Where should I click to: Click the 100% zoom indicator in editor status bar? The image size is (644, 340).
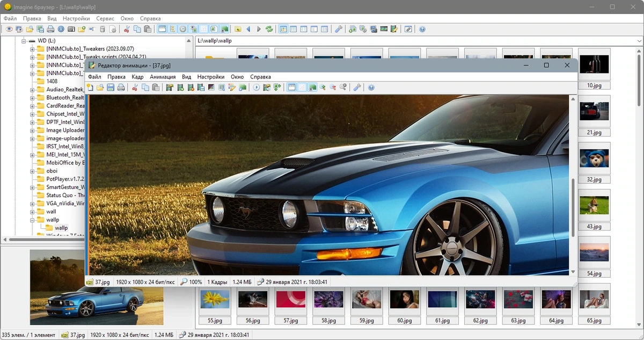(191, 282)
